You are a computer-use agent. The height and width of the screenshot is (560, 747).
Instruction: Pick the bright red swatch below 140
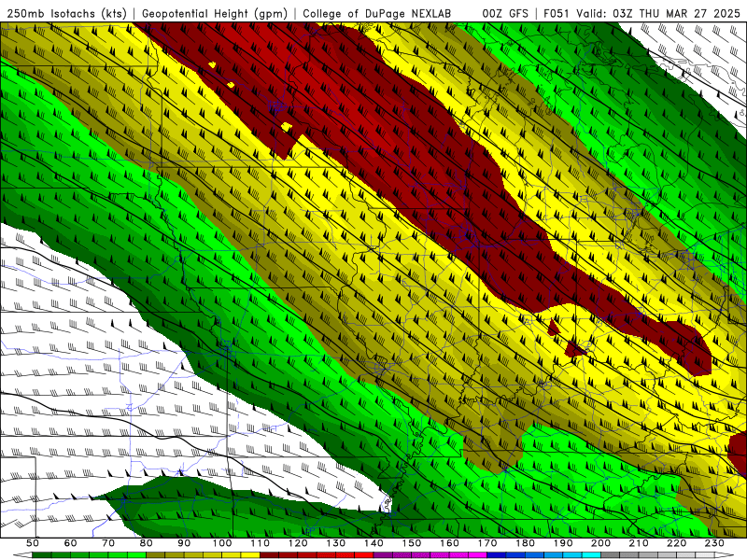coord(364,555)
